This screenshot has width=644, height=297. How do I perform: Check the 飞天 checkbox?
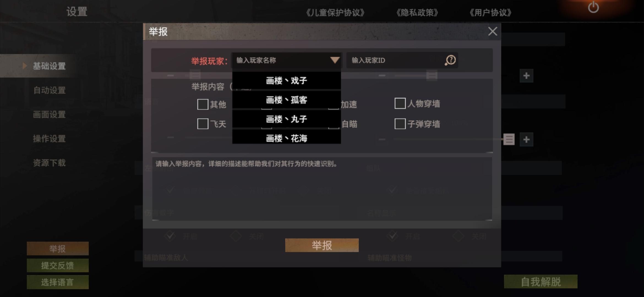[x=203, y=124]
